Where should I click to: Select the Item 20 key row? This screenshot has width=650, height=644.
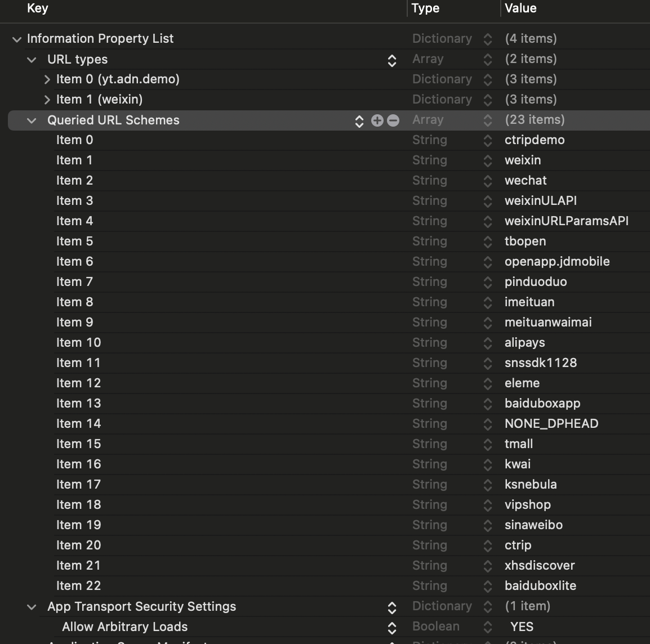78,545
